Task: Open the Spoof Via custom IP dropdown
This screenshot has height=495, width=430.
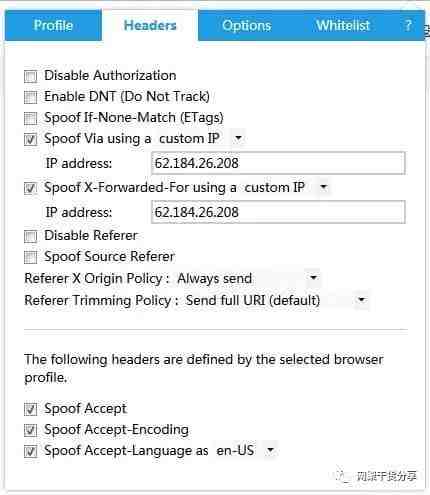Action: click(x=200, y=138)
